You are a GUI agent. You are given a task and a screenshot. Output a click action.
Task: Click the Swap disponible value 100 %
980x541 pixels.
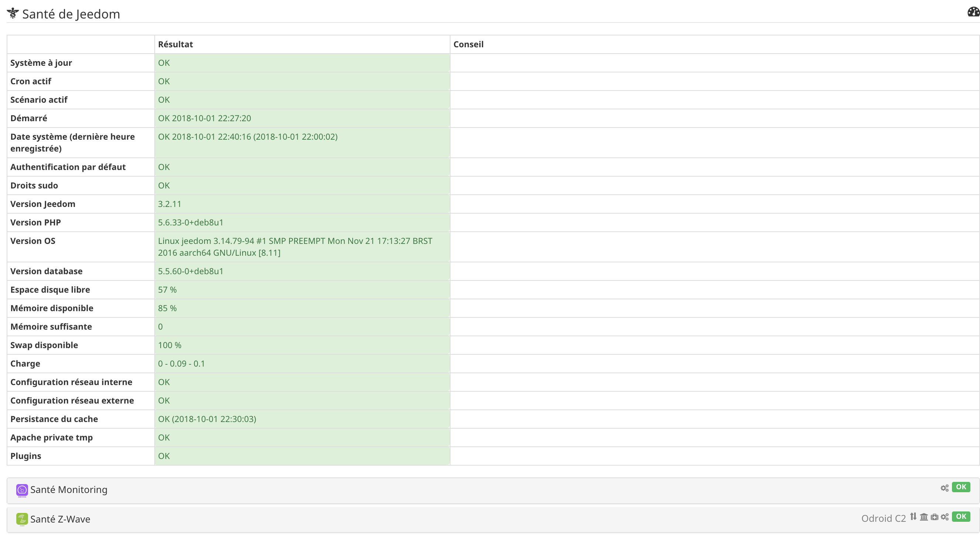tap(170, 345)
